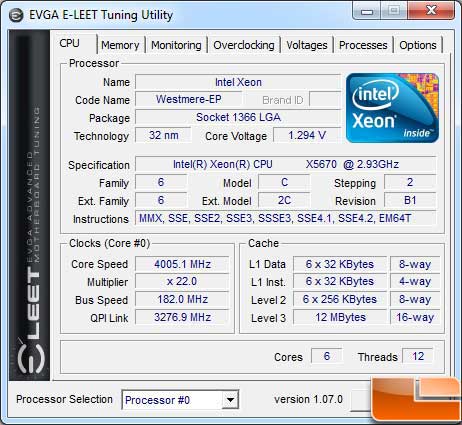Open the Voltages tab
Viewport: 462px width, 425px height.
click(x=307, y=45)
